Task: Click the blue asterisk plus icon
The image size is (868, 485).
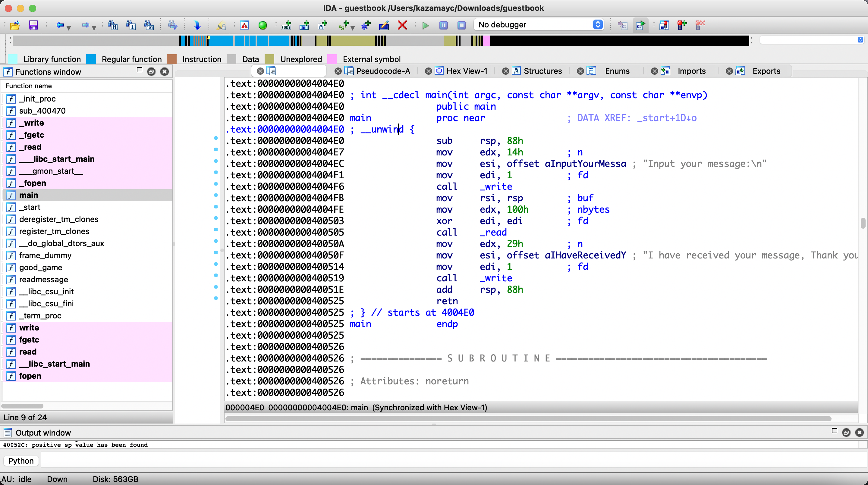Action: [366, 25]
